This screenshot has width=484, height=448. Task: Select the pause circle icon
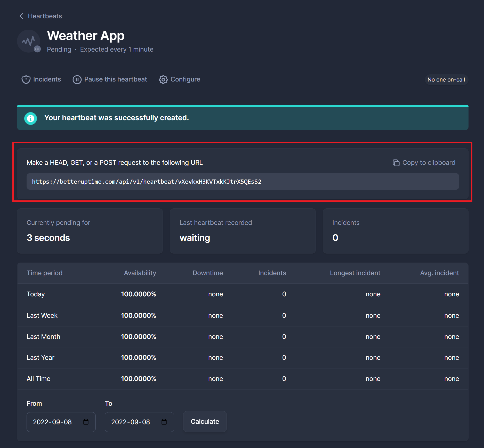point(77,80)
